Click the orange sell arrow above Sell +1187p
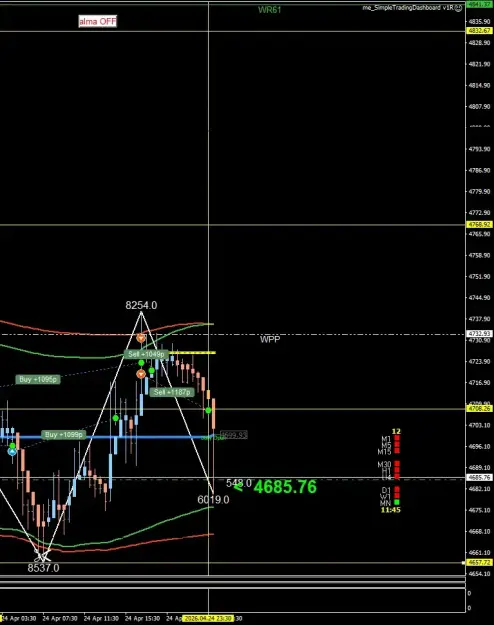This screenshot has height=625, width=494. click(x=141, y=374)
